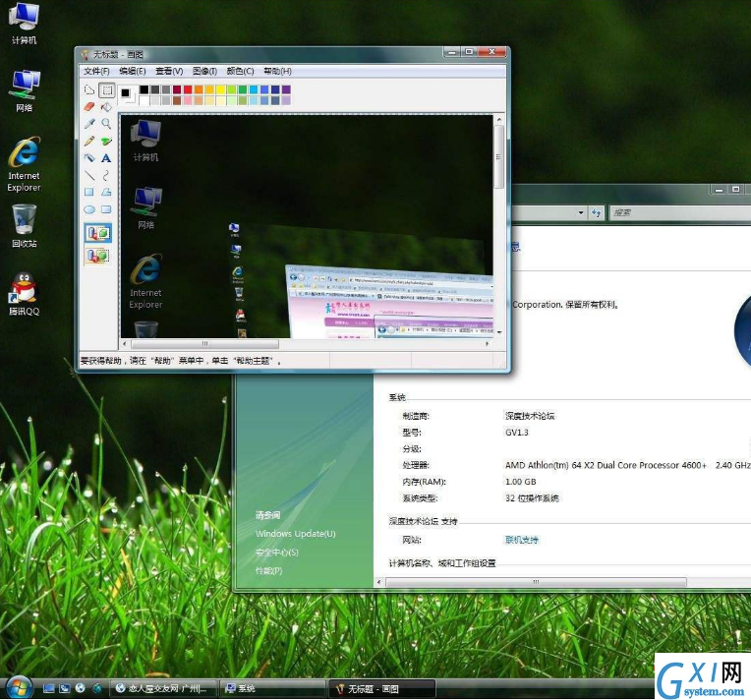Screen dimensions: 751x700
Task: Select the Polygon shape tool
Action: (x=106, y=192)
